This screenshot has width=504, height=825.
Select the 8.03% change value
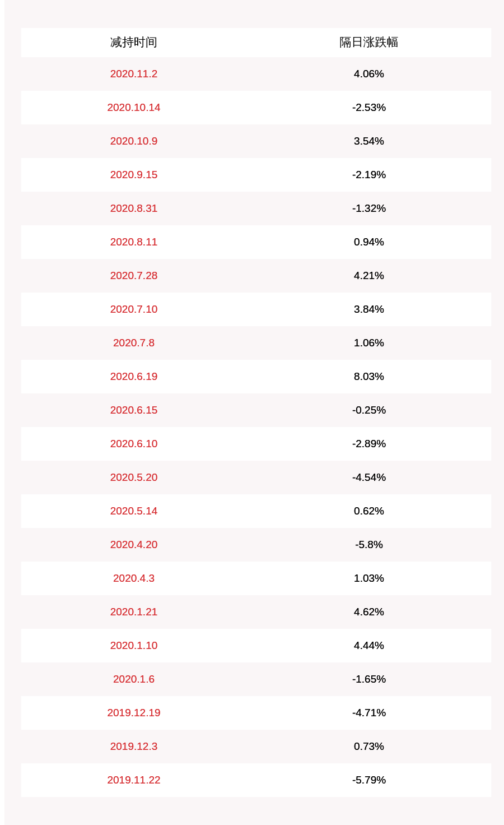[x=368, y=377]
